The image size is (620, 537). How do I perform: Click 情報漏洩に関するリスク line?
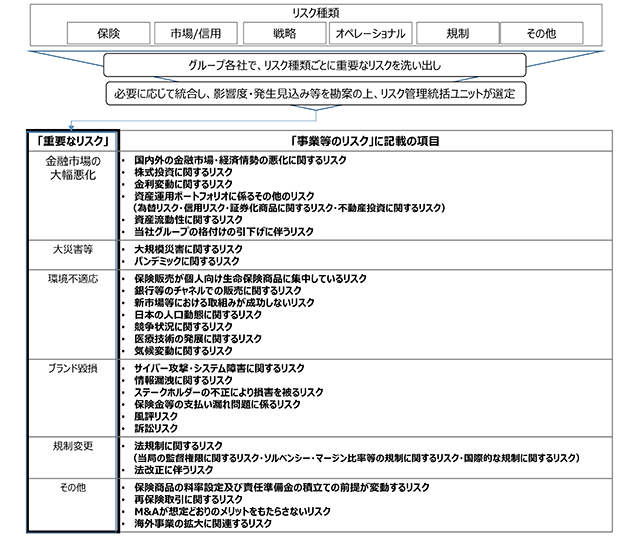(x=183, y=380)
